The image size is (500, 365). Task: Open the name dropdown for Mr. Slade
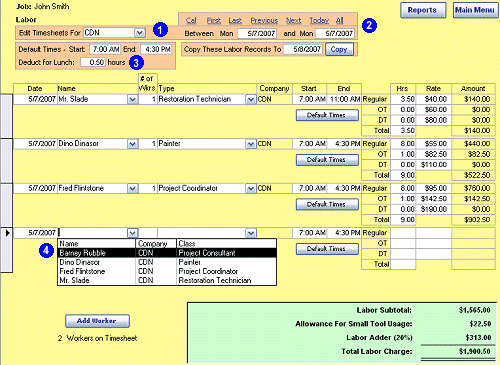(133, 99)
